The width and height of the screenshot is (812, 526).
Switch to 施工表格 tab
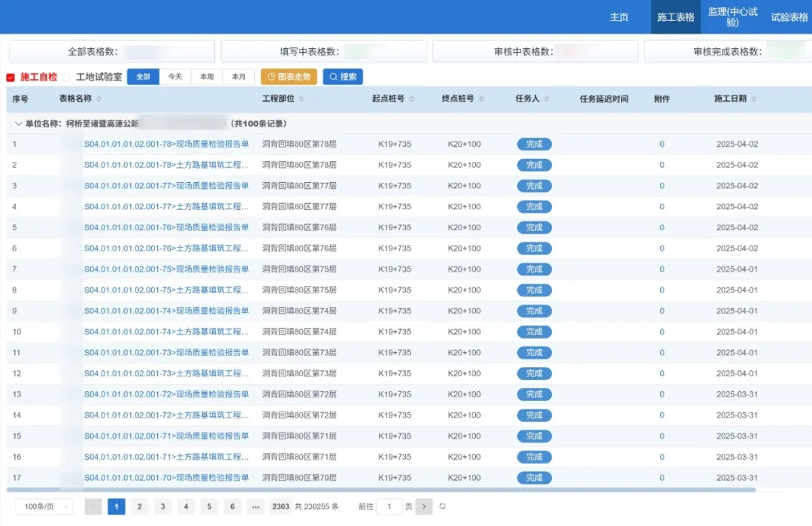[675, 17]
